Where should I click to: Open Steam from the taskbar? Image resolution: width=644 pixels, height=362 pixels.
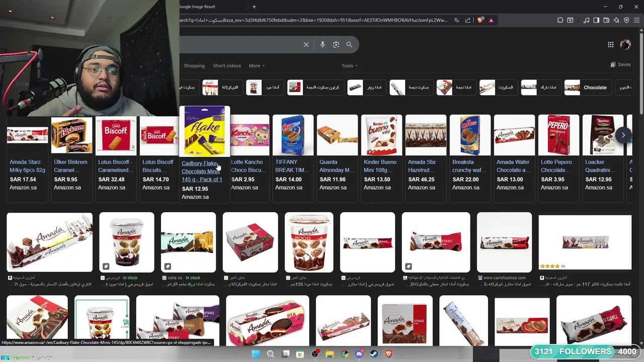tap(374, 354)
